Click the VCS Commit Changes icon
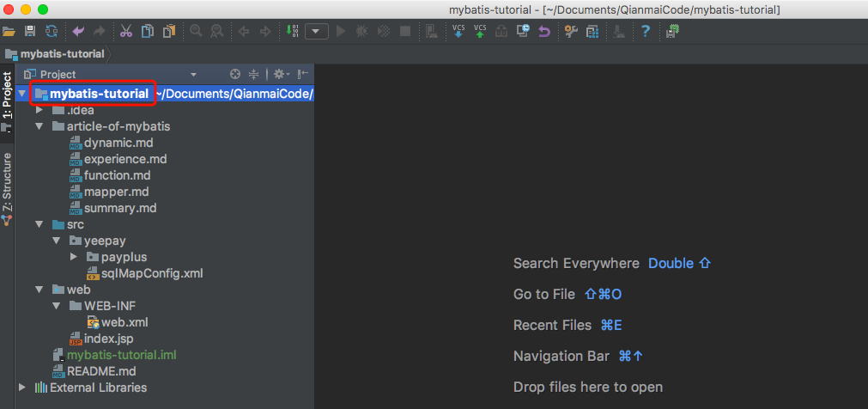Image resolution: width=868 pixels, height=409 pixels. (x=480, y=32)
